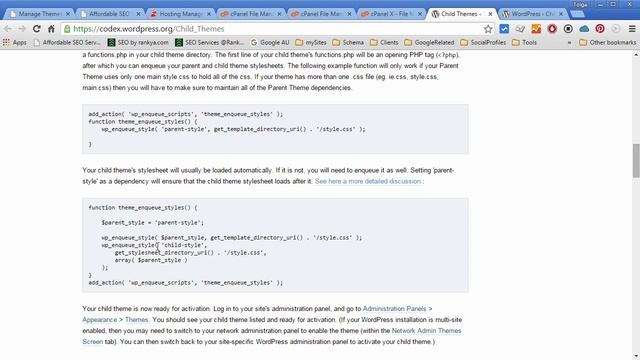This screenshot has width=640, height=360.
Task: Open the browser home page
Action: 51,29
